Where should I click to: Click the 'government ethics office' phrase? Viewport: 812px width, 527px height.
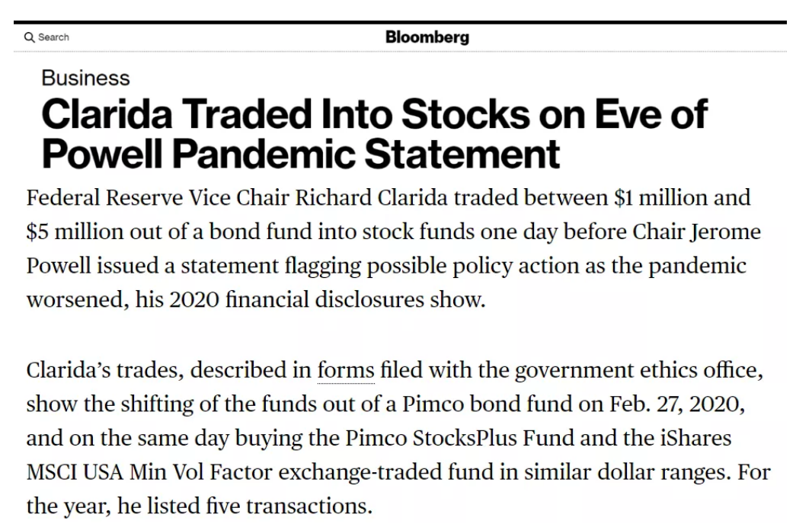point(639,371)
